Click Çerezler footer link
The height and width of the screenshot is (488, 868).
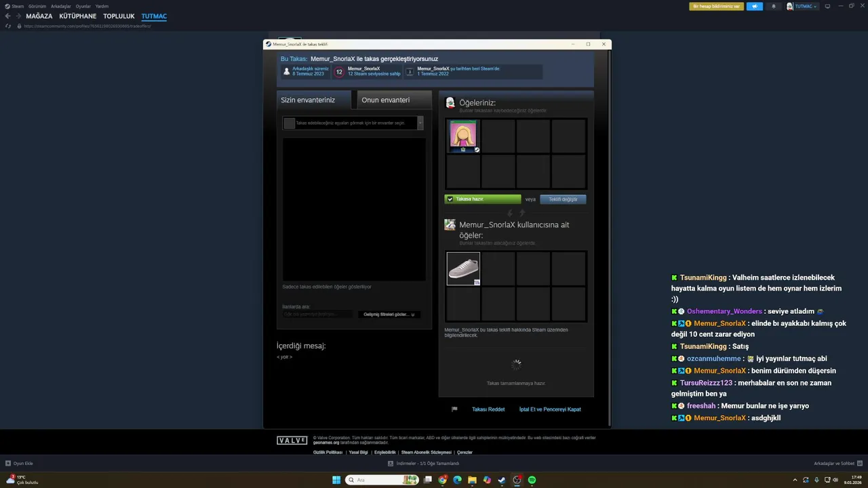point(465,452)
